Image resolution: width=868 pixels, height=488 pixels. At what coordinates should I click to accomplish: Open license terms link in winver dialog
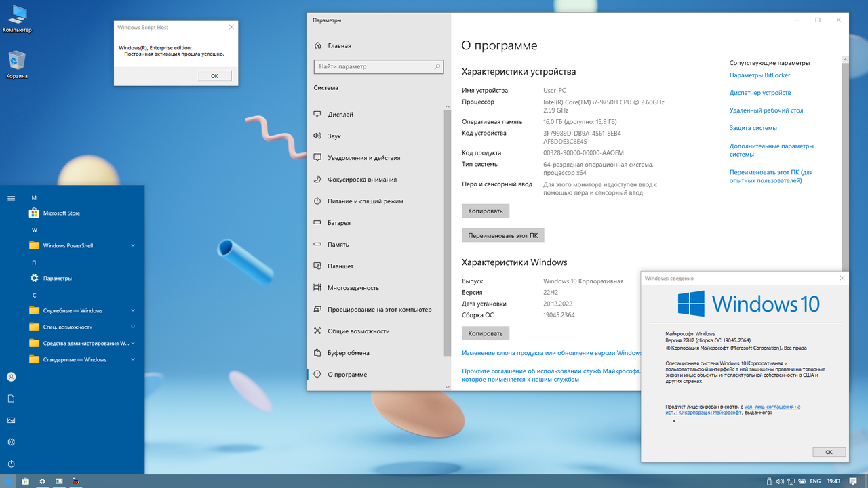(x=733, y=409)
